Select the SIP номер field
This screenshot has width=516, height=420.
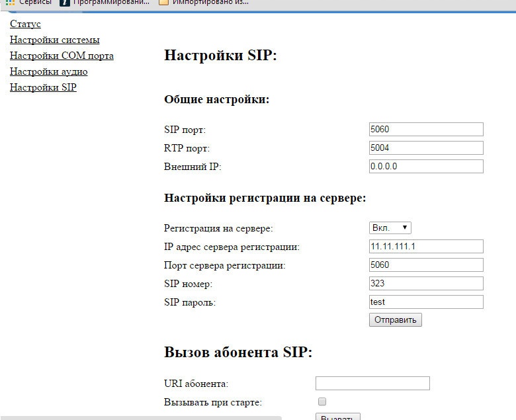click(x=426, y=283)
